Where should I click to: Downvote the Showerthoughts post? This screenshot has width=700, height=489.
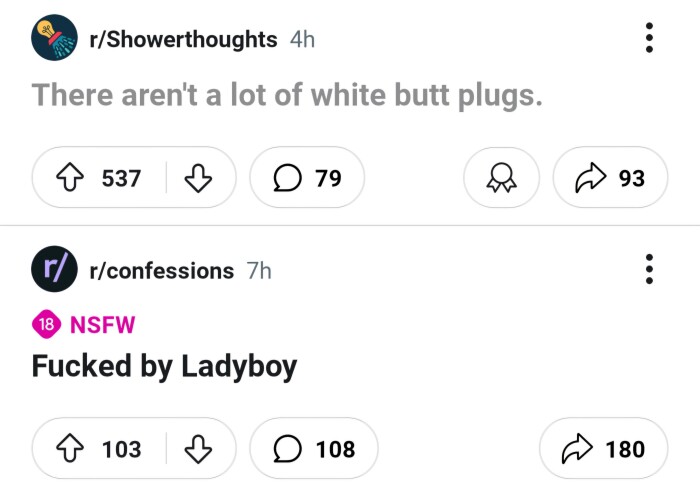[x=198, y=178]
